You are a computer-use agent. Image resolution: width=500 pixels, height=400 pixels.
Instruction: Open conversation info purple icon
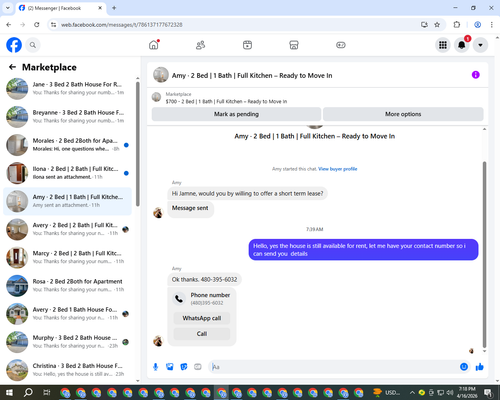(x=476, y=75)
